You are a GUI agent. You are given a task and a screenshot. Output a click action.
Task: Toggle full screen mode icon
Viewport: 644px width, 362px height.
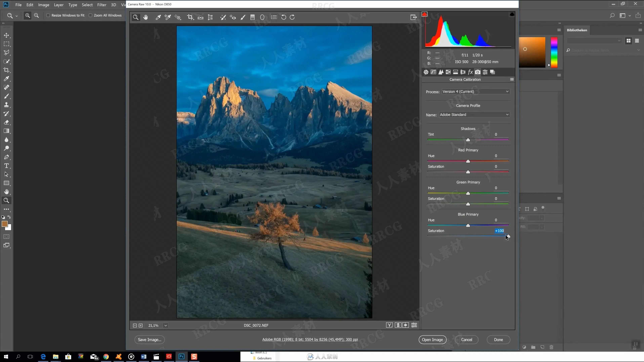(x=413, y=17)
